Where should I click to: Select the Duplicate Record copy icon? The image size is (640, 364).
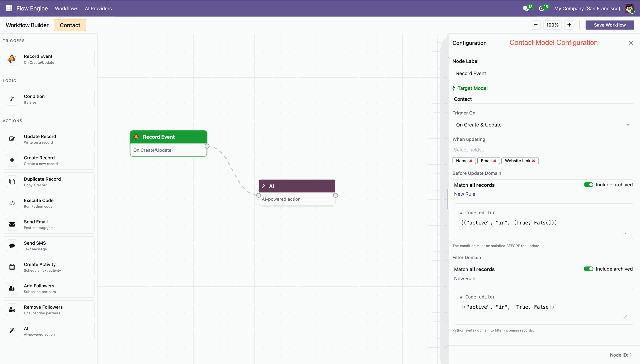pyautogui.click(x=12, y=182)
